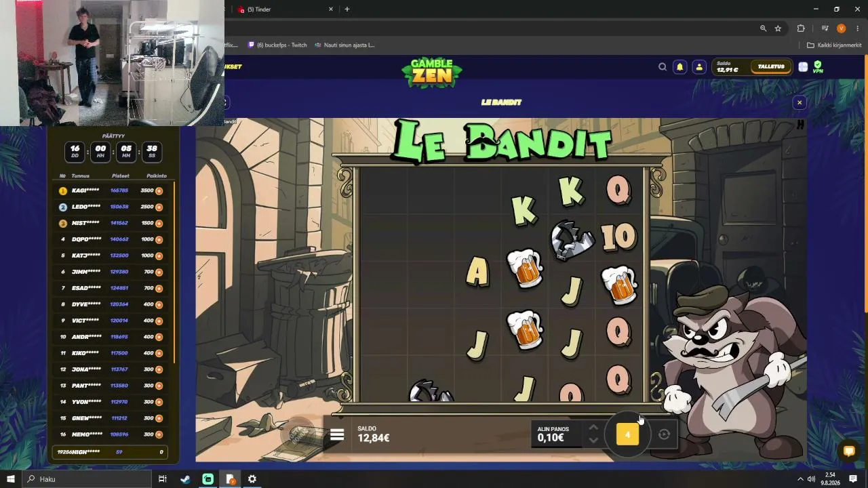Screen dimensions: 868x488
Task: Open the Chrome profile avatar
Action: pyautogui.click(x=842, y=28)
